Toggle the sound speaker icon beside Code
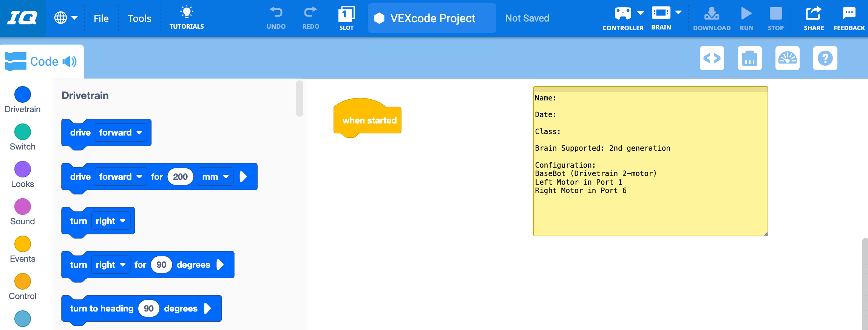868x330 pixels. (x=70, y=62)
